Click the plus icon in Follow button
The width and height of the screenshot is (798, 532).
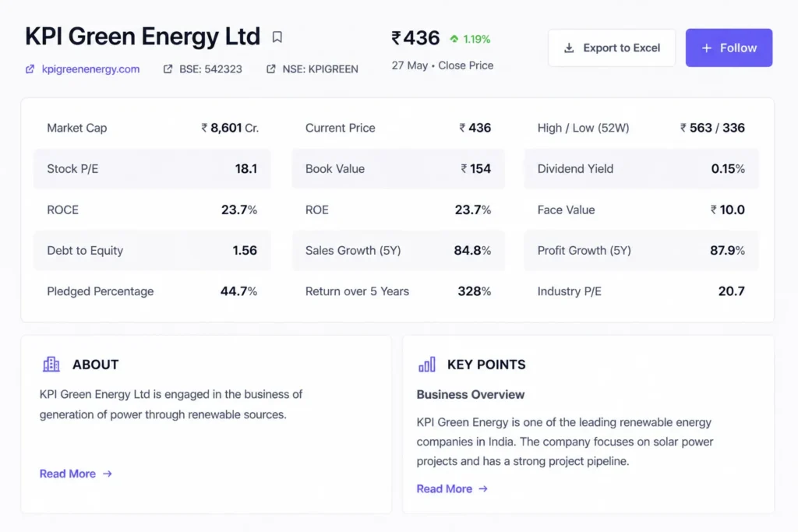coord(706,48)
